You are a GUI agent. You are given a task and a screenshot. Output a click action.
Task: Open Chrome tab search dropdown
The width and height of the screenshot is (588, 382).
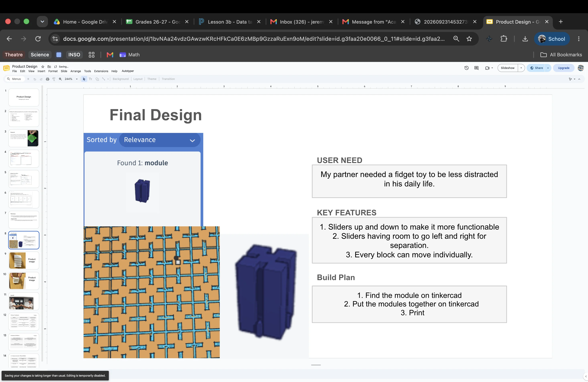click(42, 22)
